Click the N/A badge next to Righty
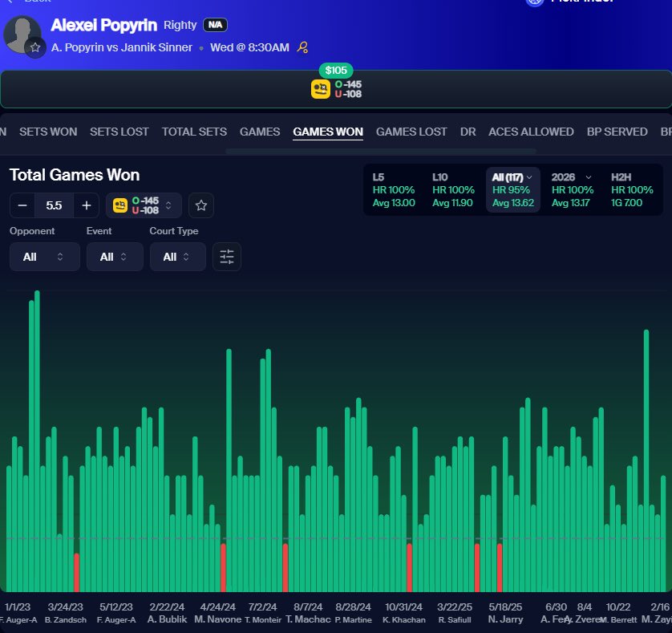Image resolution: width=672 pixels, height=633 pixels. pos(215,25)
